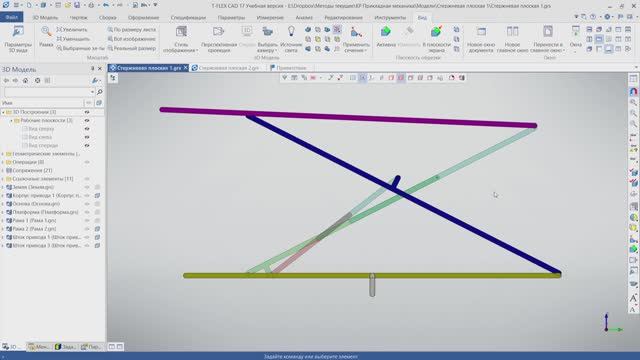Screen dimensions: 640x360
Task: Switch to the Измерение ribbon tab
Action: pos(270,18)
